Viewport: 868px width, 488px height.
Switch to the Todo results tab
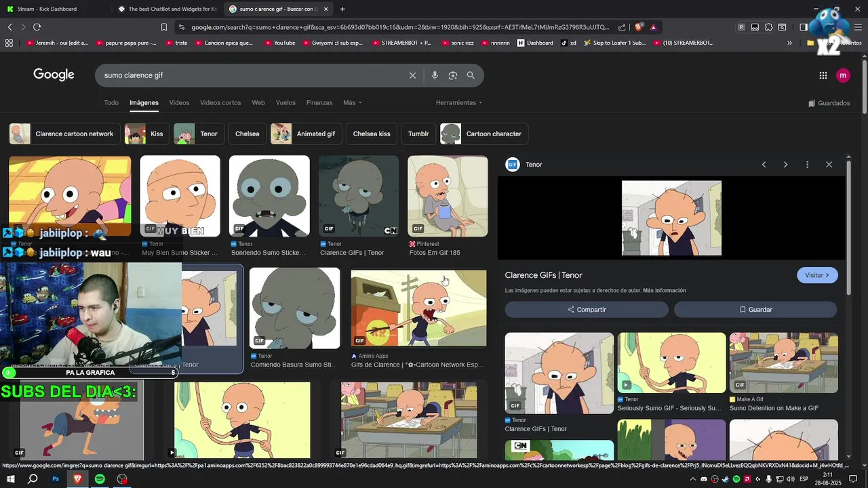111,103
